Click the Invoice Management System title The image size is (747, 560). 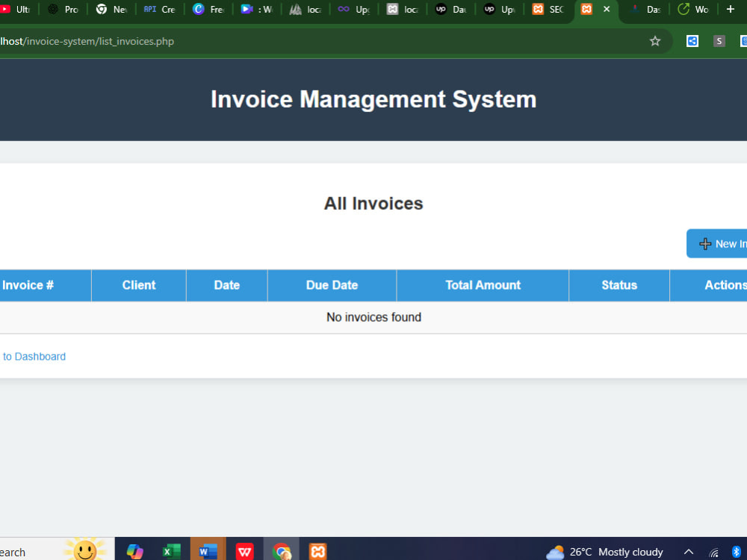[373, 99]
